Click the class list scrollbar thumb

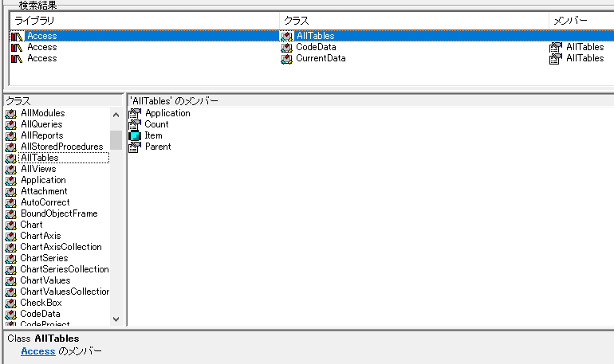pyautogui.click(x=116, y=140)
